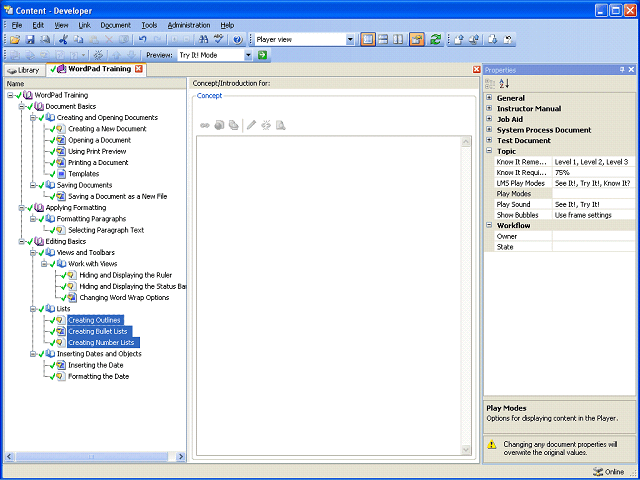
Task: Click the scroll right arrow under the outline tree
Action: pyautogui.click(x=181, y=457)
